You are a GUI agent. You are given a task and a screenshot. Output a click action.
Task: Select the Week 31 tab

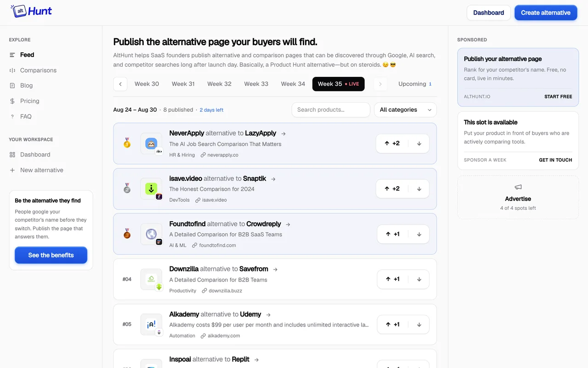tap(183, 84)
